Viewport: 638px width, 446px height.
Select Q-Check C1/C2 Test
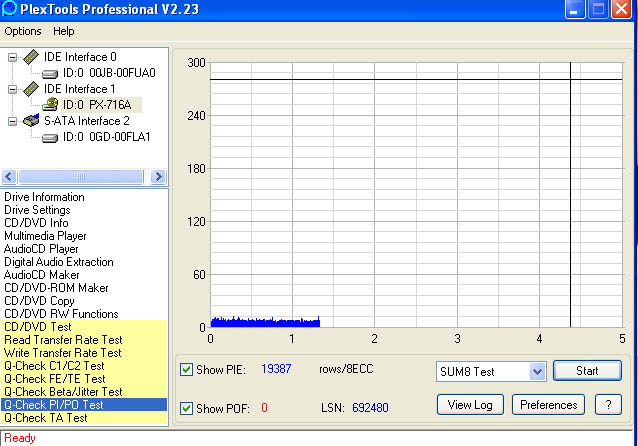click(x=84, y=366)
